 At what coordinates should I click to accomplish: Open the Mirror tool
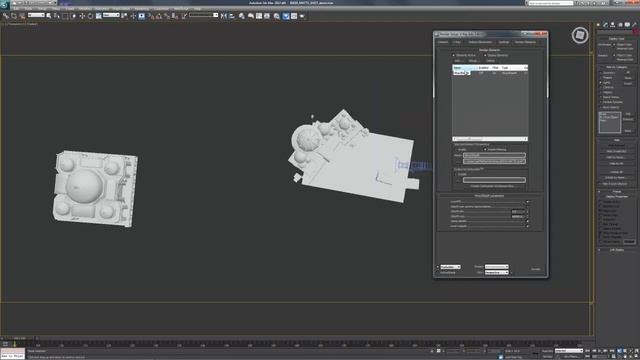[x=223, y=16]
